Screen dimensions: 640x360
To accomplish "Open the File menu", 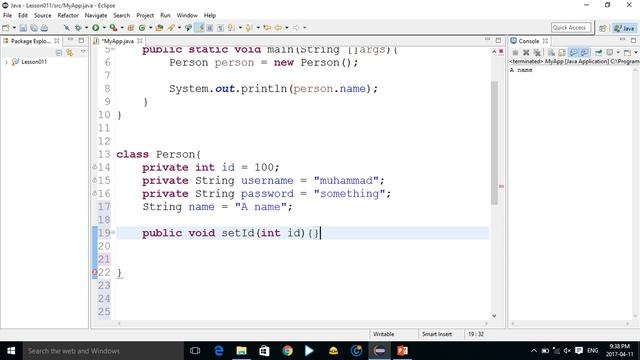I will [7, 15].
